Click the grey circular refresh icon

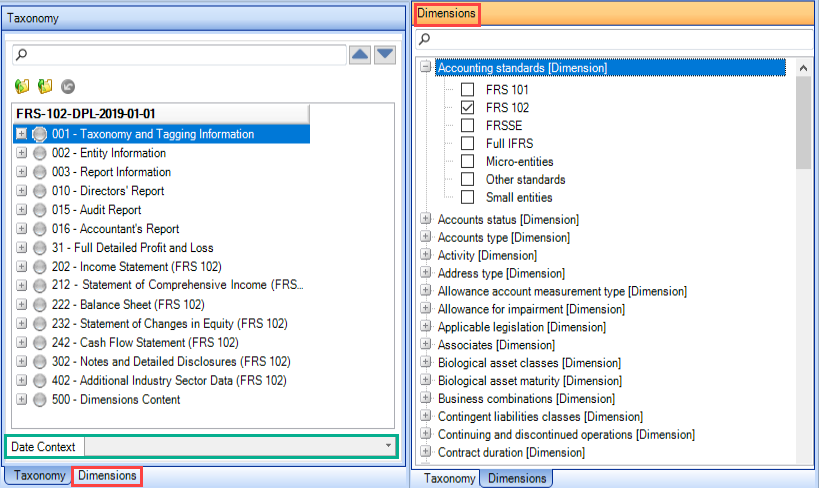tap(68, 86)
